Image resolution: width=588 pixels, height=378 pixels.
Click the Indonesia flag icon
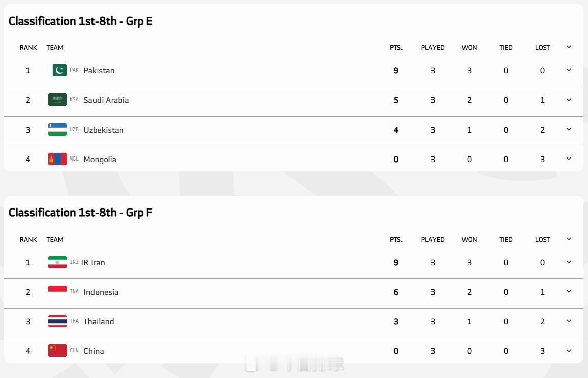tap(57, 292)
